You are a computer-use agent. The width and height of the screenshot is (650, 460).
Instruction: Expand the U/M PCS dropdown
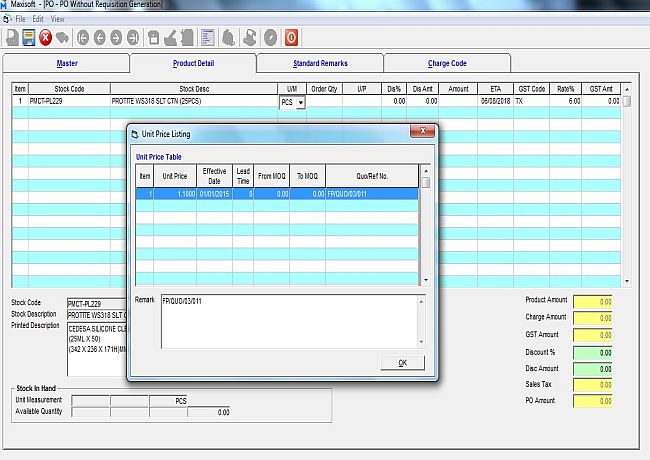pyautogui.click(x=300, y=102)
